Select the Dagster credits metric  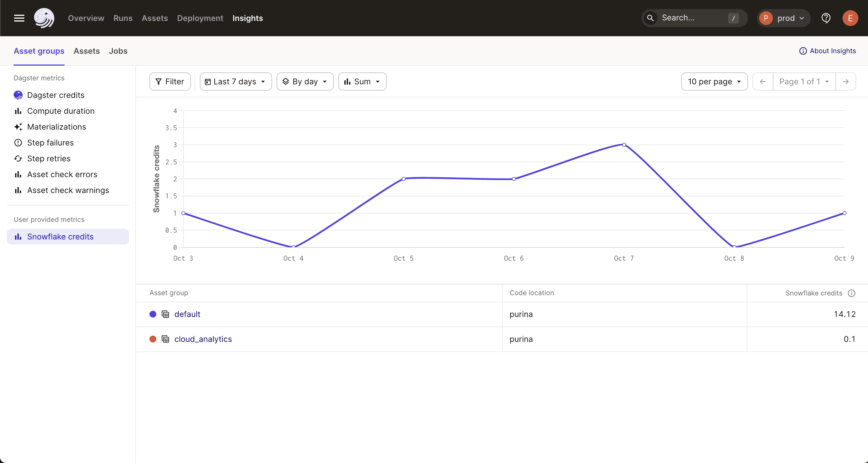[x=55, y=95]
